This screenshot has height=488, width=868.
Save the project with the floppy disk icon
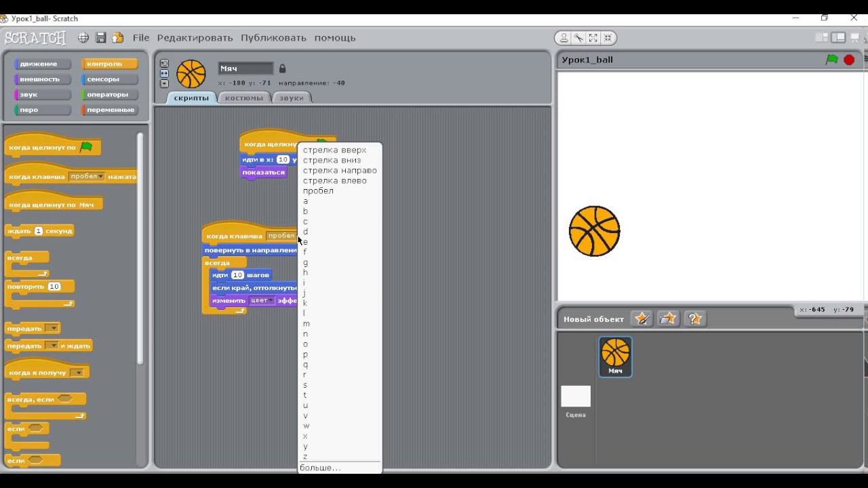tap(100, 38)
